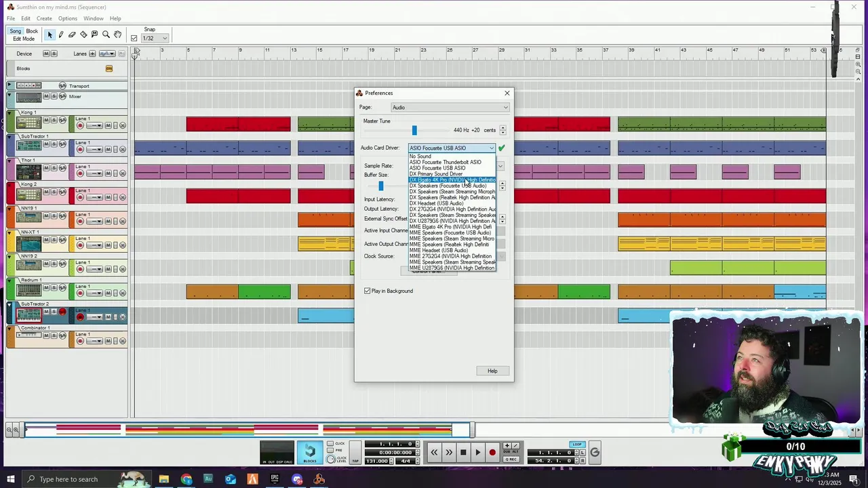This screenshot has width=868, height=488.
Task: Select the Mute tool
Action: tap(94, 35)
